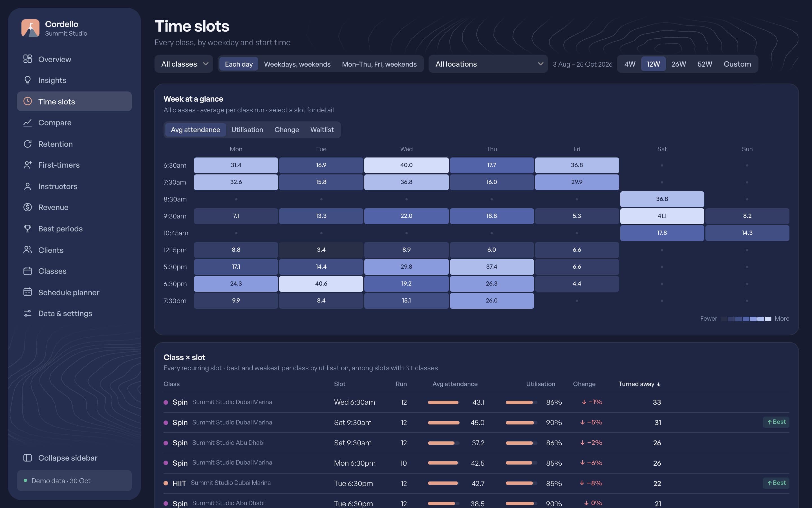Click the Revenue dollar icon
Image resolution: width=812 pixels, height=508 pixels.
point(28,207)
